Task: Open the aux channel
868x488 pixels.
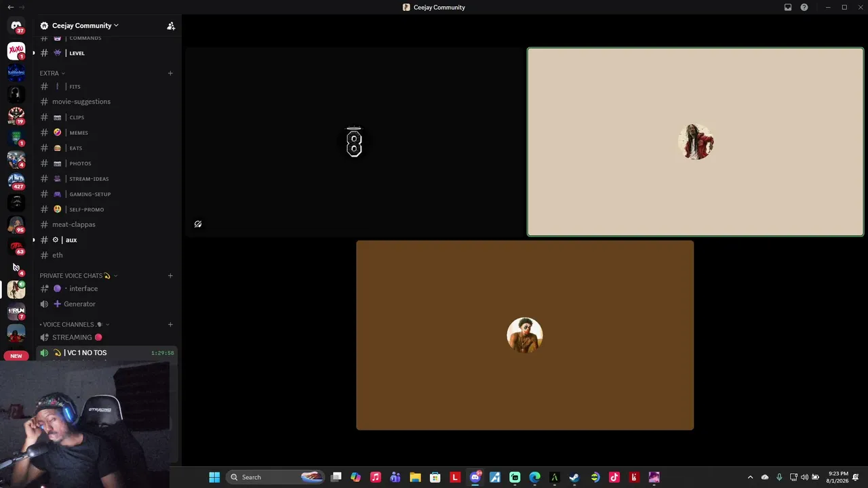Action: point(106,240)
